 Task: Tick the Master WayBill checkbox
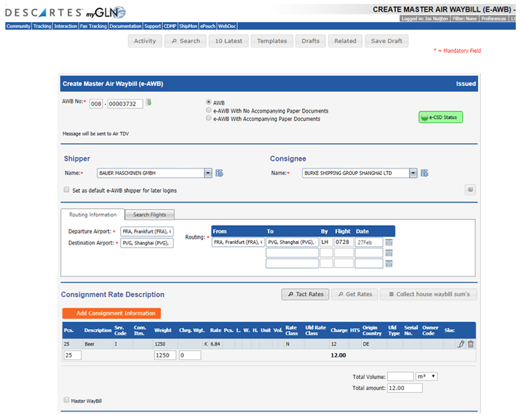tap(66, 400)
